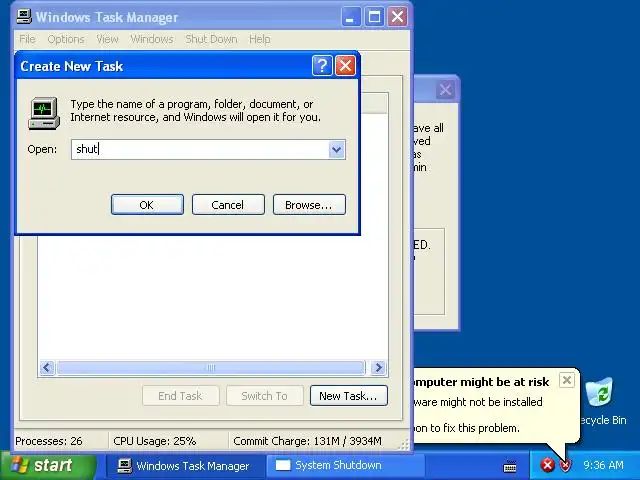Maximize the Windows Task Manager window
The width and height of the screenshot is (640, 480).
point(374,17)
